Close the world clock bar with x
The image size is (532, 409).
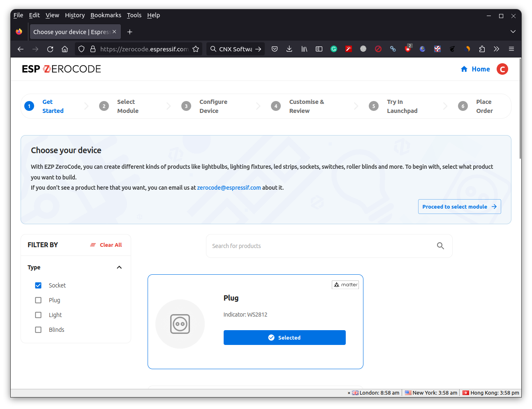click(349, 393)
